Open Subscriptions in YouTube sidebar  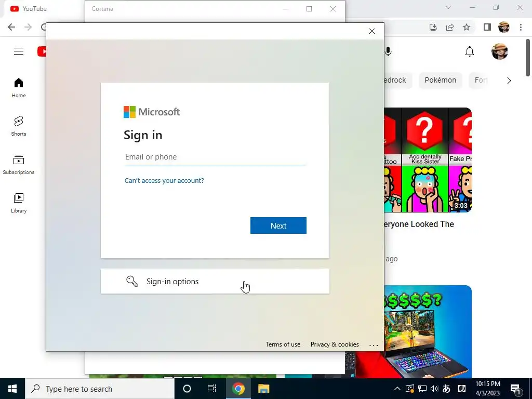click(19, 165)
